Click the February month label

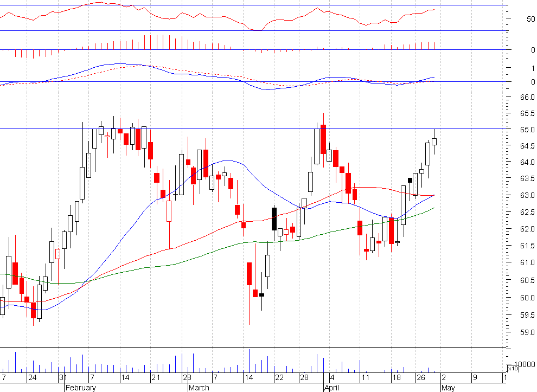(81, 388)
